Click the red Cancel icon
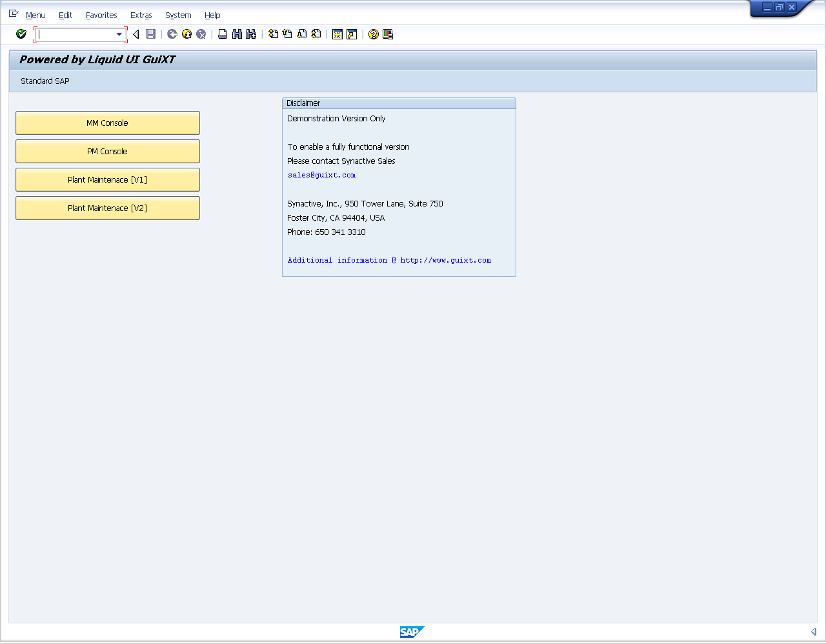Viewport: 826px width, 644px height. click(201, 34)
